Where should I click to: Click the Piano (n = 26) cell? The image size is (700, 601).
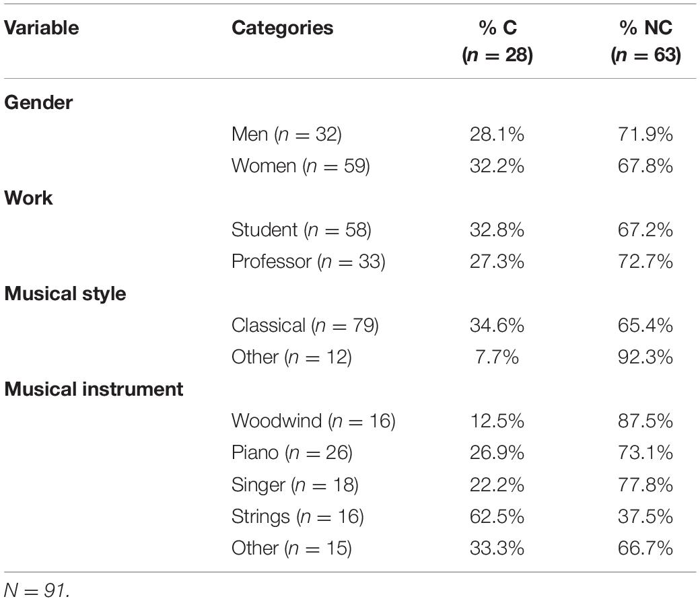pos(292,453)
